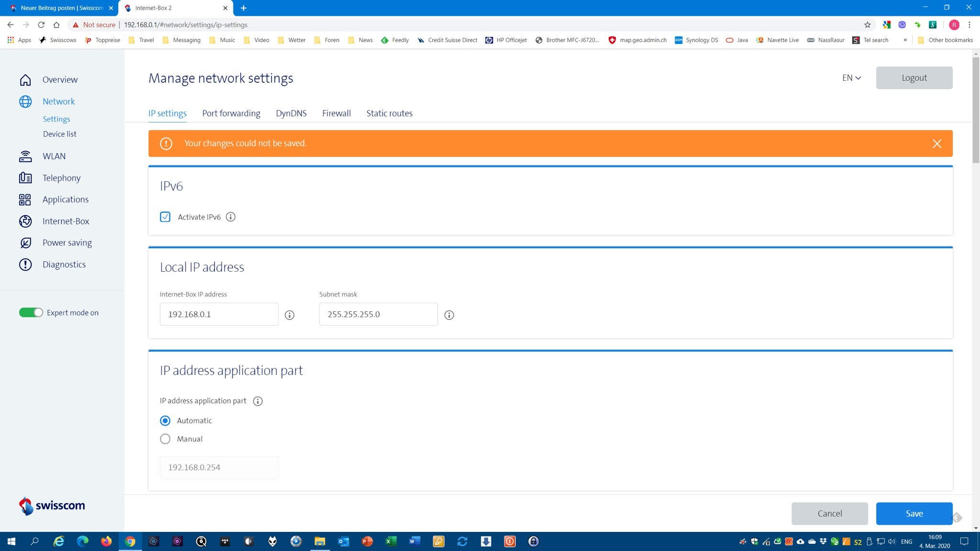Click the WLAN router icon
Viewport: 980px width, 551px height.
(25, 156)
